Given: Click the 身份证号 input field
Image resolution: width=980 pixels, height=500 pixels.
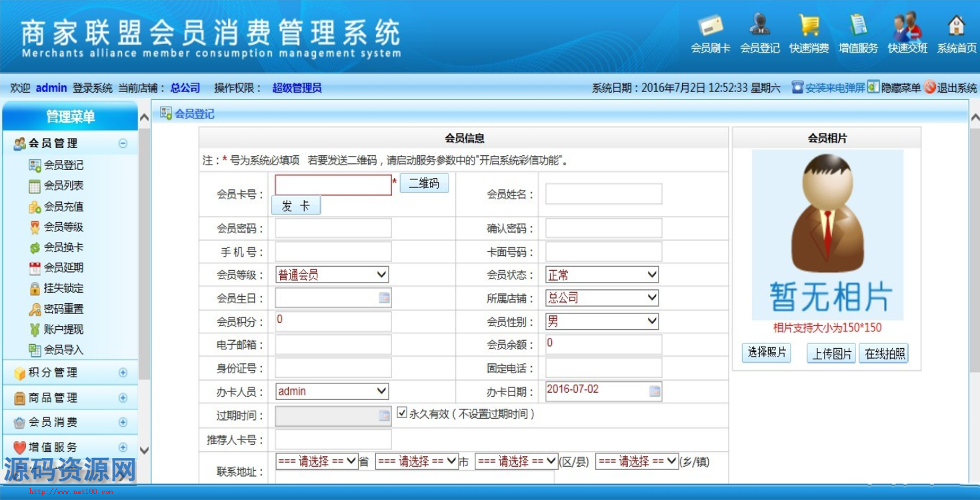Looking at the screenshot, I should tap(333, 368).
